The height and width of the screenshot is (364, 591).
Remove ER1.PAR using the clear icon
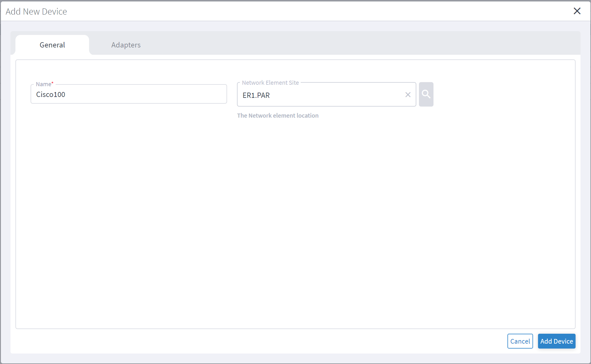click(x=408, y=94)
